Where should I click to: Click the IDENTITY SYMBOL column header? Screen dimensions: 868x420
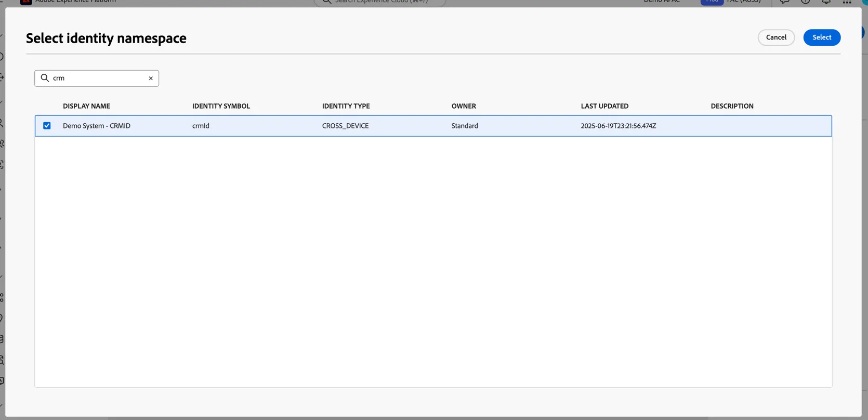(221, 106)
